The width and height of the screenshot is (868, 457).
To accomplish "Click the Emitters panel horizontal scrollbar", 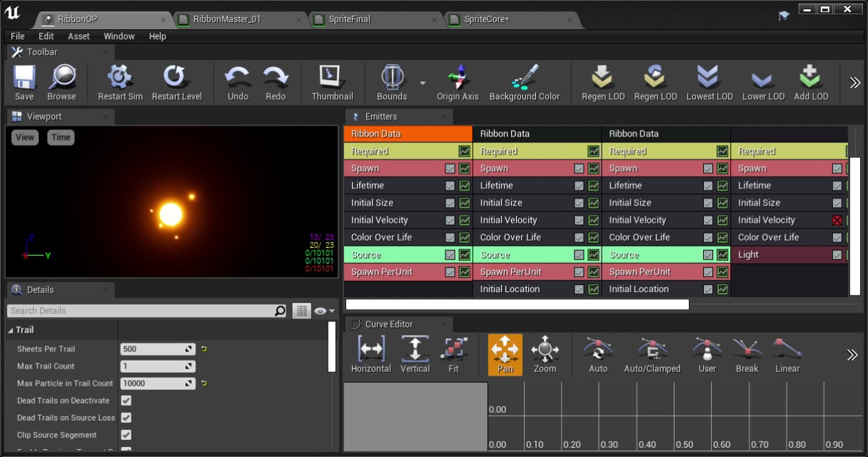I will pos(518,304).
